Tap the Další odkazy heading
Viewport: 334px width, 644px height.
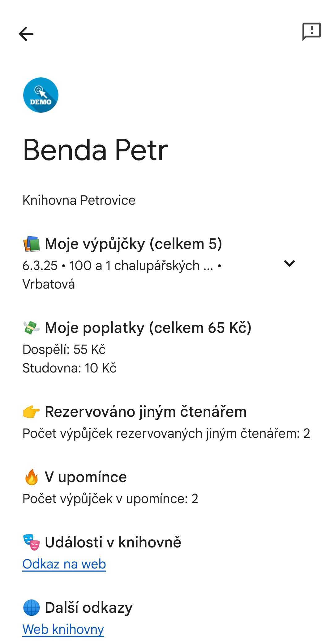pos(89,607)
